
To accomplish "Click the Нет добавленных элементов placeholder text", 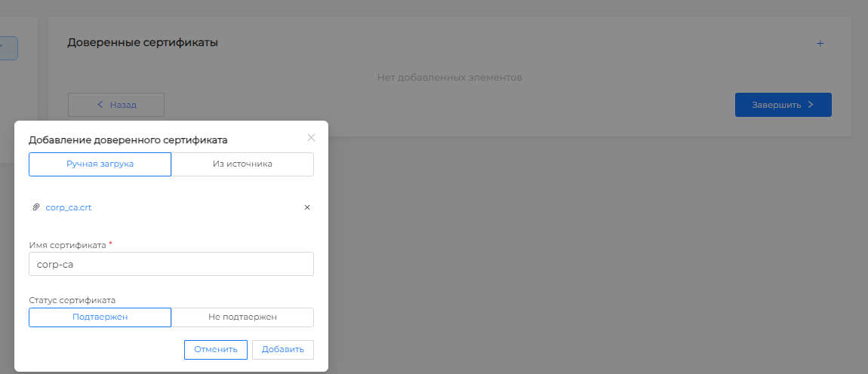I will [449, 77].
